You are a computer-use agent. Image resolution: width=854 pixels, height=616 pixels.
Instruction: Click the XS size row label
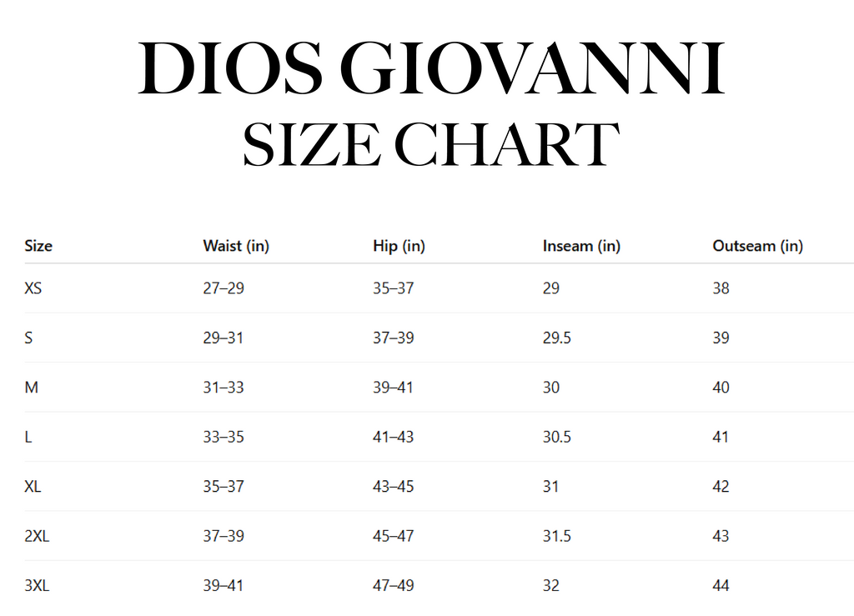(x=33, y=288)
